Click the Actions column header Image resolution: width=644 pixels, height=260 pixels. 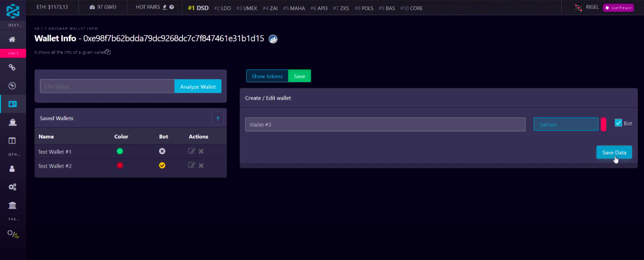click(199, 136)
